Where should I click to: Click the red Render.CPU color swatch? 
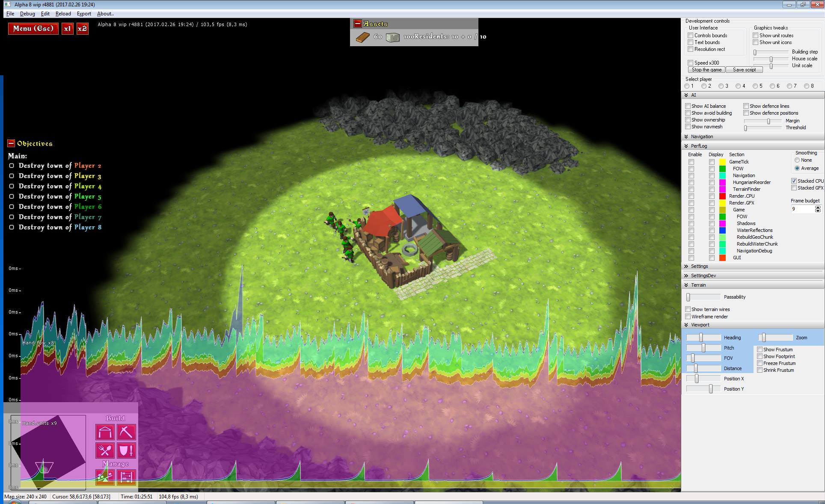coord(722,196)
